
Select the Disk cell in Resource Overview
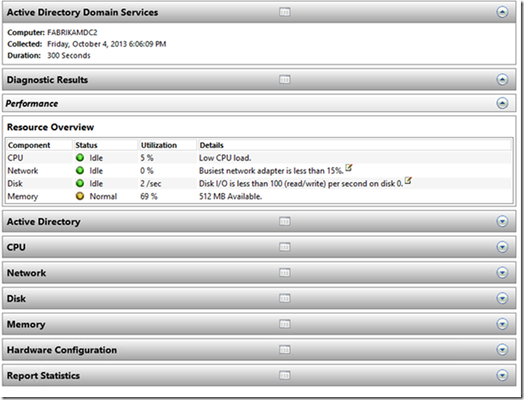tap(15, 183)
